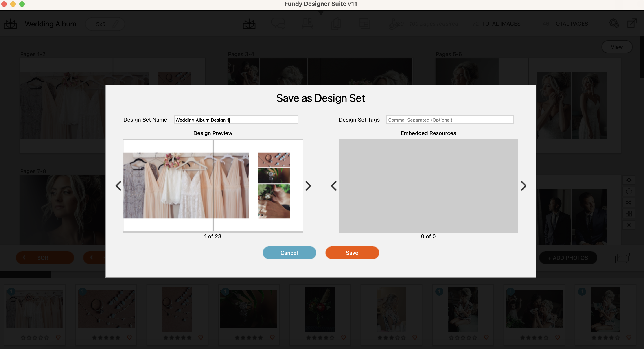Click the design preview image
This screenshot has width=644, height=349.
(x=213, y=185)
